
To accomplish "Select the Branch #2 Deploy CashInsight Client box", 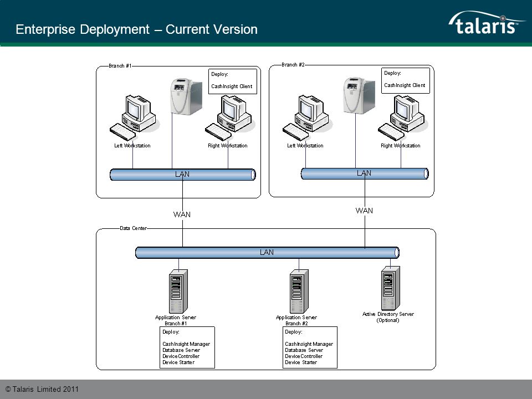I will [x=406, y=81].
